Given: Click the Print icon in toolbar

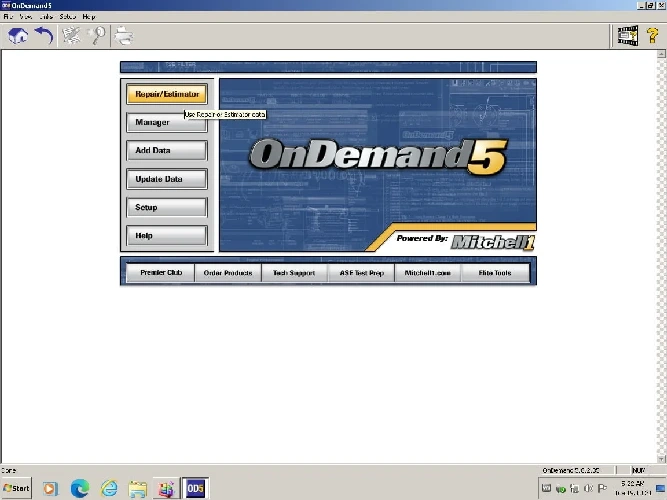Looking at the screenshot, I should click(x=124, y=37).
